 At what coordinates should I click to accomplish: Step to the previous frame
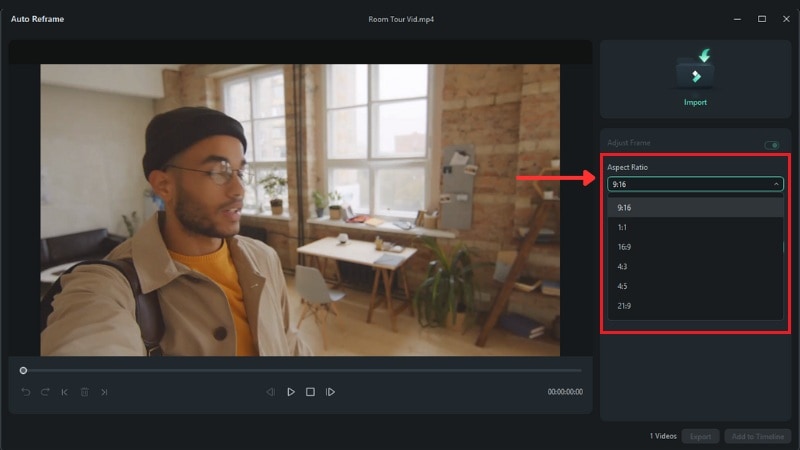click(270, 392)
